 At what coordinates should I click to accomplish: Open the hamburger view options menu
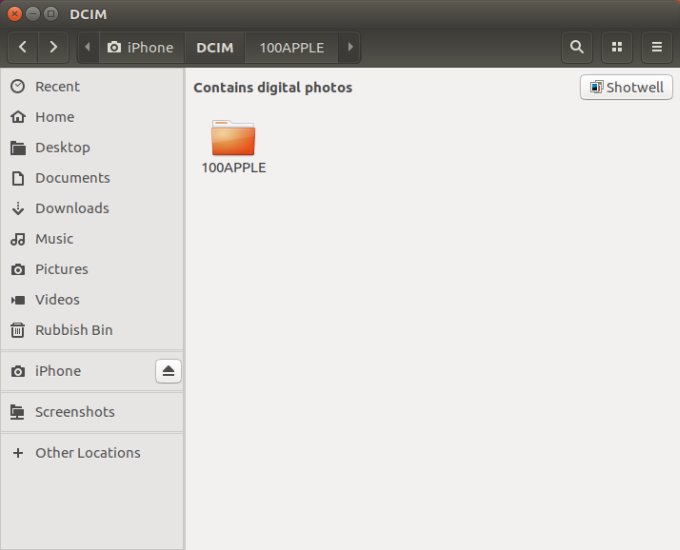tap(657, 47)
